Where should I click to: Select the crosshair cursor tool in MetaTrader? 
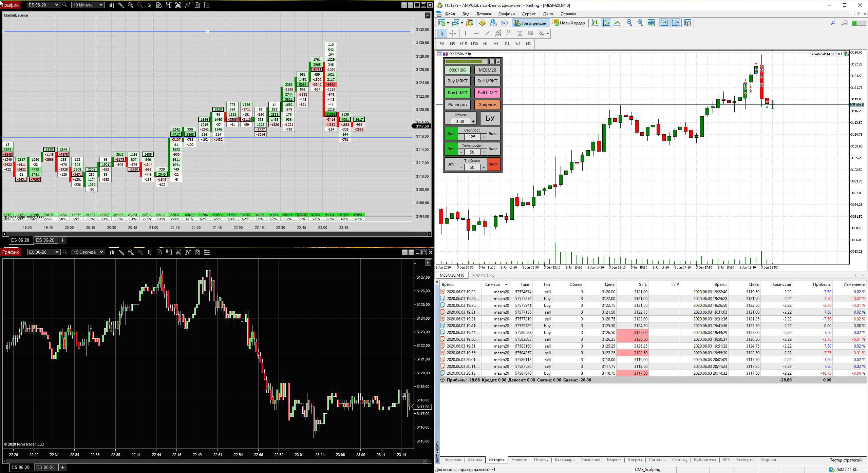click(453, 33)
